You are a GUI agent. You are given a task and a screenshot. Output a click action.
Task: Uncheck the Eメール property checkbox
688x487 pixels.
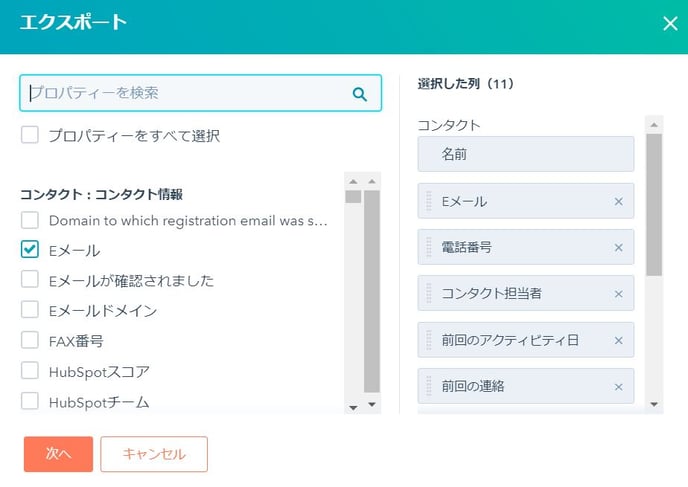[30, 249]
